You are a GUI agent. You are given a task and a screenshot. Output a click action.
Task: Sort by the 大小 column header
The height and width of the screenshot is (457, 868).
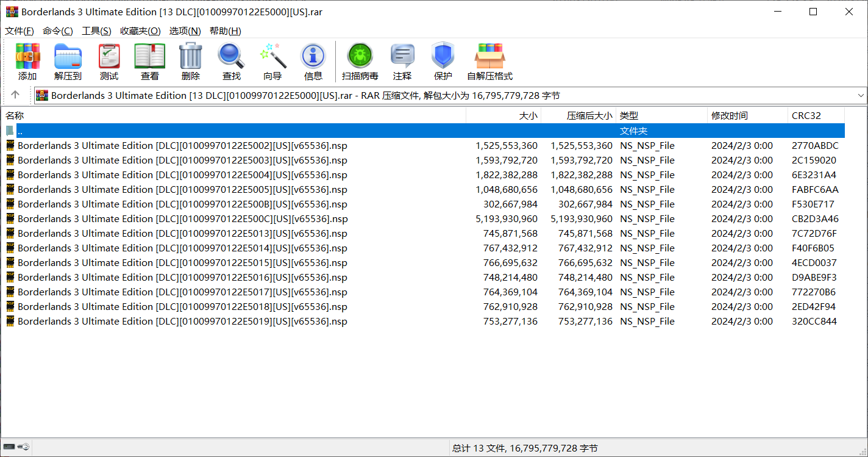tap(503, 115)
